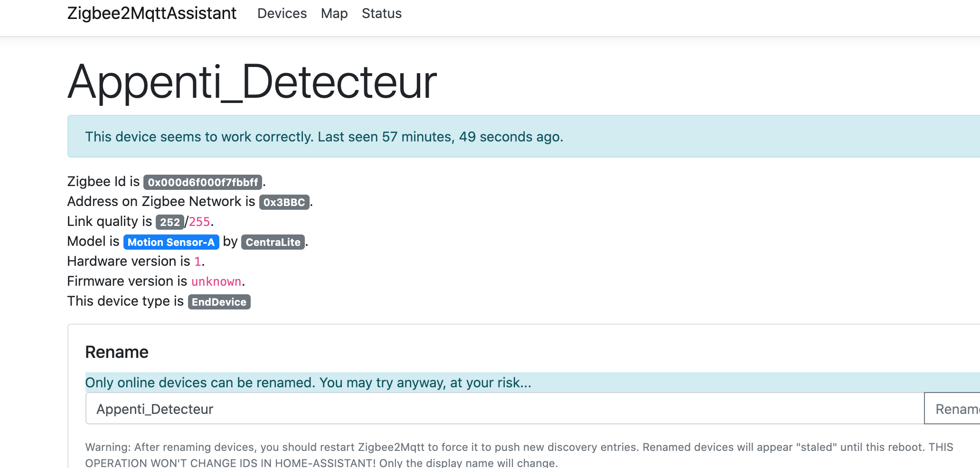Open the Devices menu item
This screenshot has width=980, height=468.
[282, 13]
